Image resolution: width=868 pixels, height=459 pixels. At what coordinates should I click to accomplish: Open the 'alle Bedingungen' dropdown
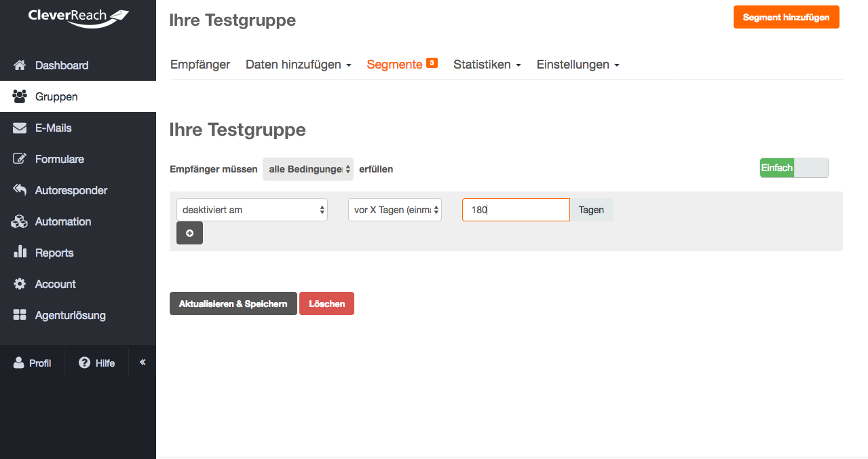pyautogui.click(x=308, y=169)
